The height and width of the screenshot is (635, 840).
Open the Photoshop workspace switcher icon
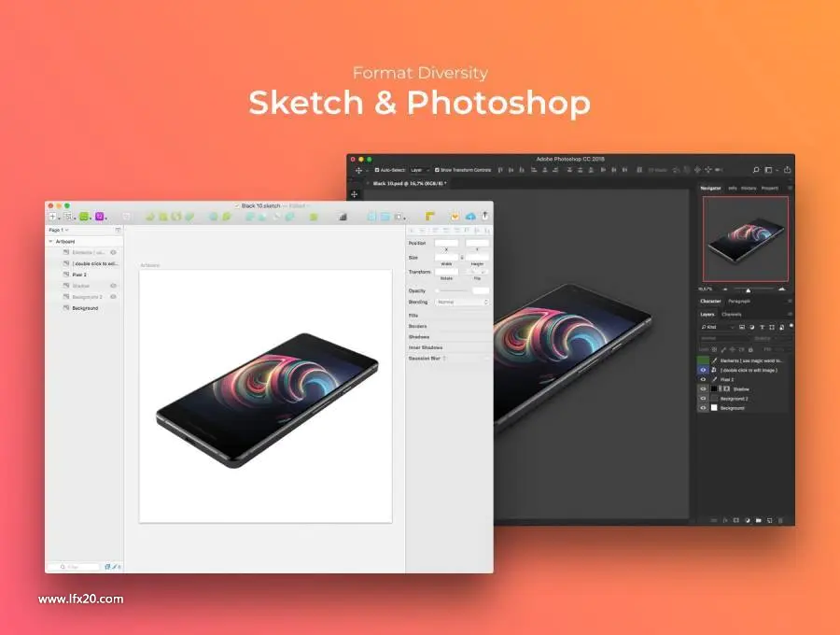(x=768, y=170)
